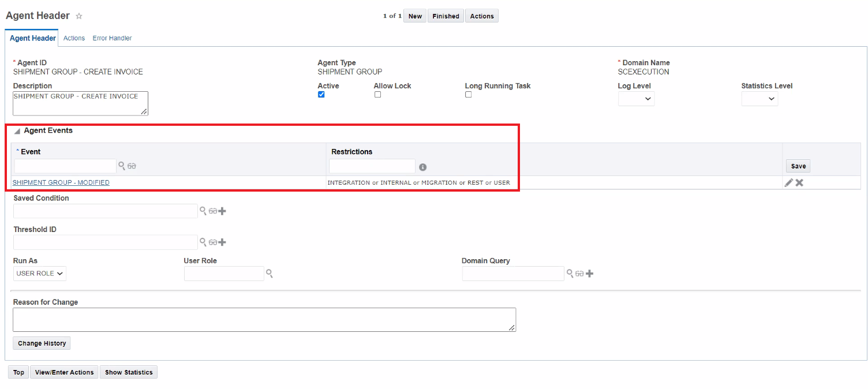Delete the SHIPMENT GROUP - MODIFIED event row

[x=799, y=182]
